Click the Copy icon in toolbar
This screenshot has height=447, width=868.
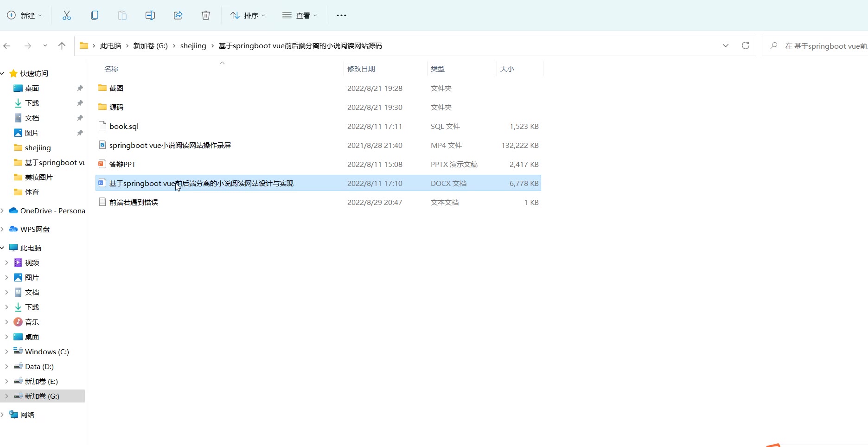pos(95,15)
